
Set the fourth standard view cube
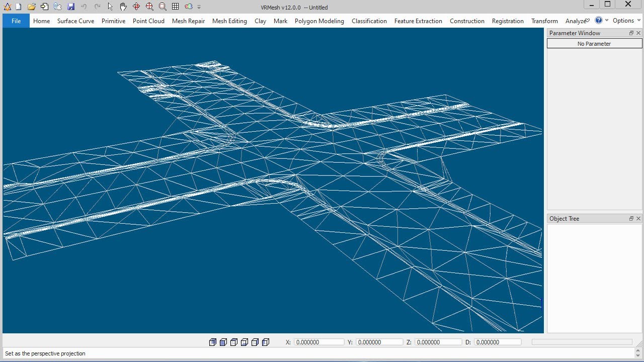point(244,342)
